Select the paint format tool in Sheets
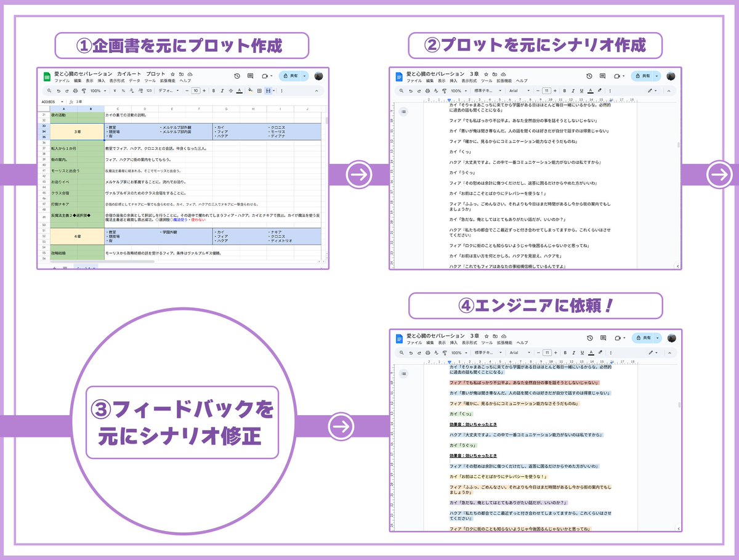Screen dimensions: 739x560 pyautogui.click(x=84, y=90)
